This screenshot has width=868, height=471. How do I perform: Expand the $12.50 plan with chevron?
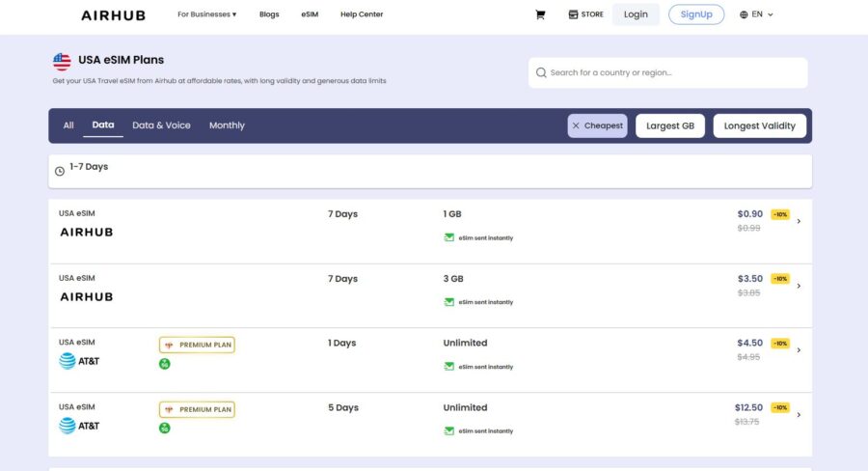pyautogui.click(x=799, y=414)
